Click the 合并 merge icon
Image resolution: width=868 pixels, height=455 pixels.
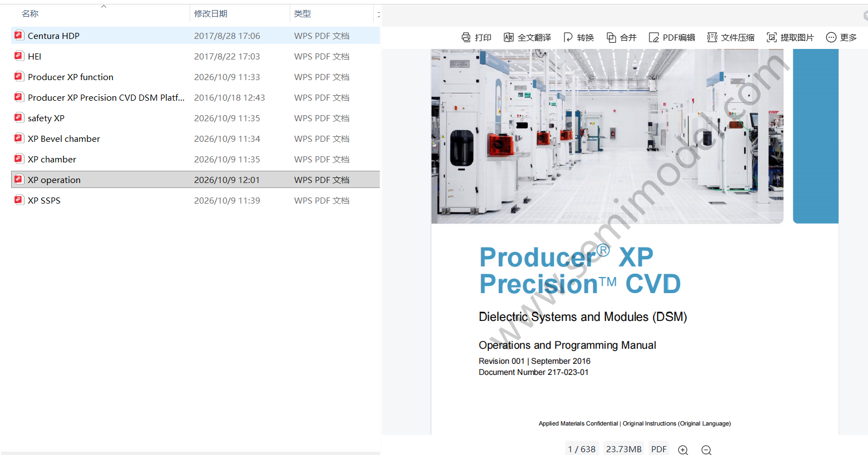point(611,37)
